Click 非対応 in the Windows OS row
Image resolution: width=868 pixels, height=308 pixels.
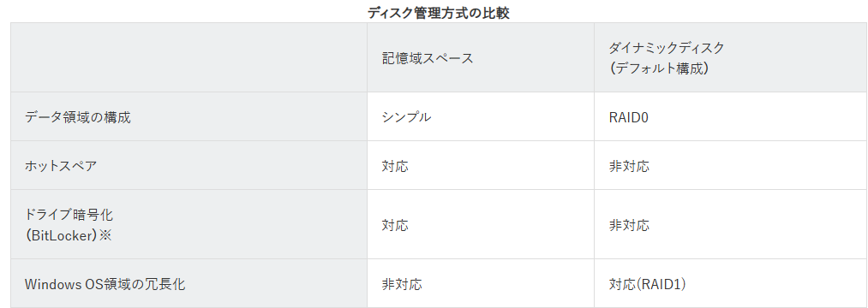[x=402, y=284]
